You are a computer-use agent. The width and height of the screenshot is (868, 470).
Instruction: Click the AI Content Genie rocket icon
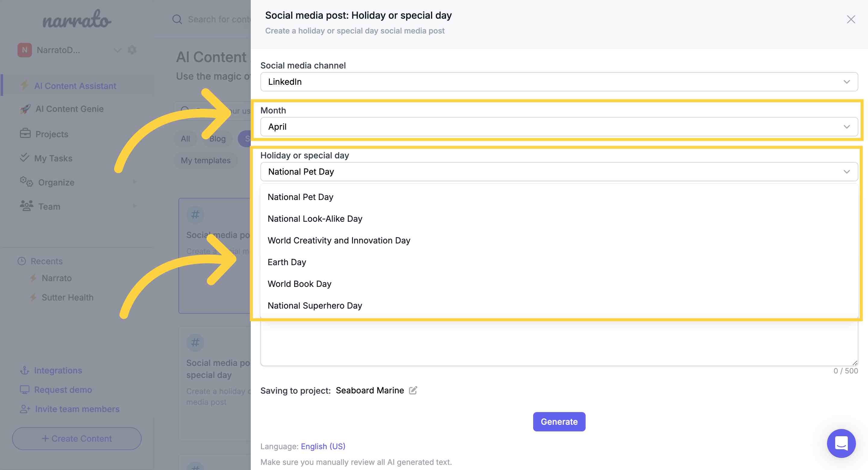(25, 109)
